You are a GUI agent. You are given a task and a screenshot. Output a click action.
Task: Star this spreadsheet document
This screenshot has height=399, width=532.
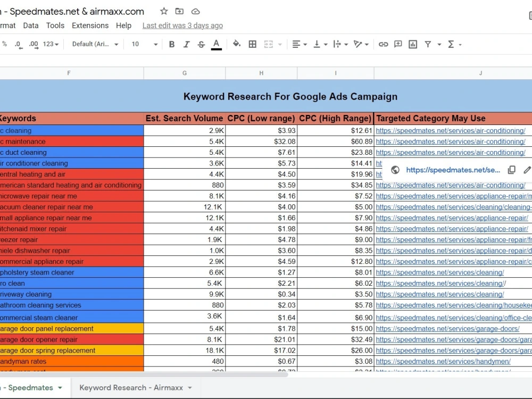pyautogui.click(x=164, y=11)
